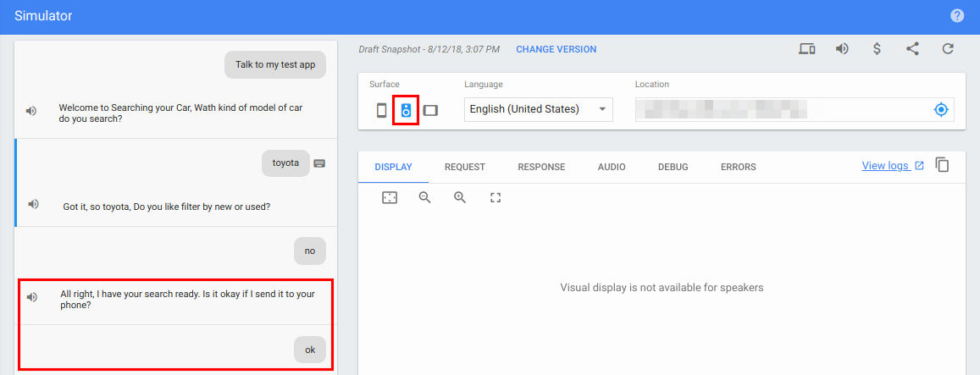Reload the simulator with refresh icon
980x375 pixels.
click(948, 49)
